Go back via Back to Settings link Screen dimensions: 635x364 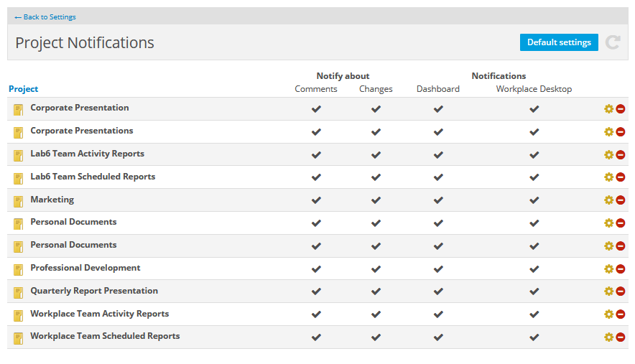45,17
